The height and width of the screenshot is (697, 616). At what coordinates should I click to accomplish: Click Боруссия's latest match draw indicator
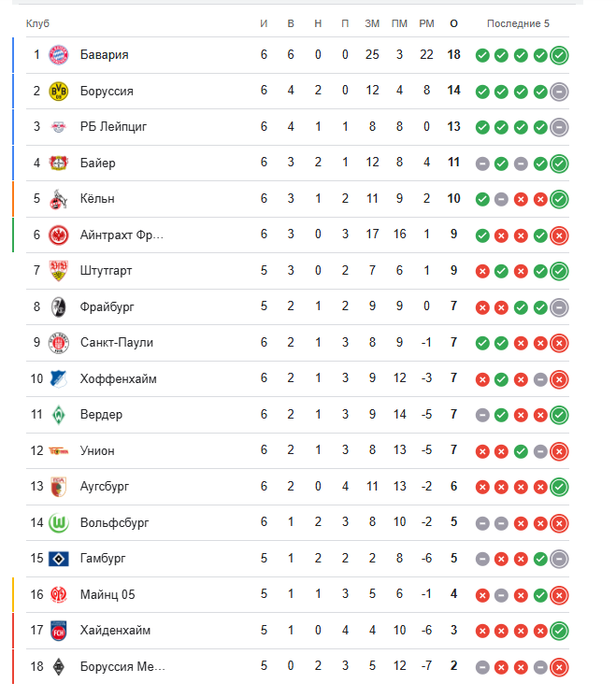pyautogui.click(x=559, y=91)
